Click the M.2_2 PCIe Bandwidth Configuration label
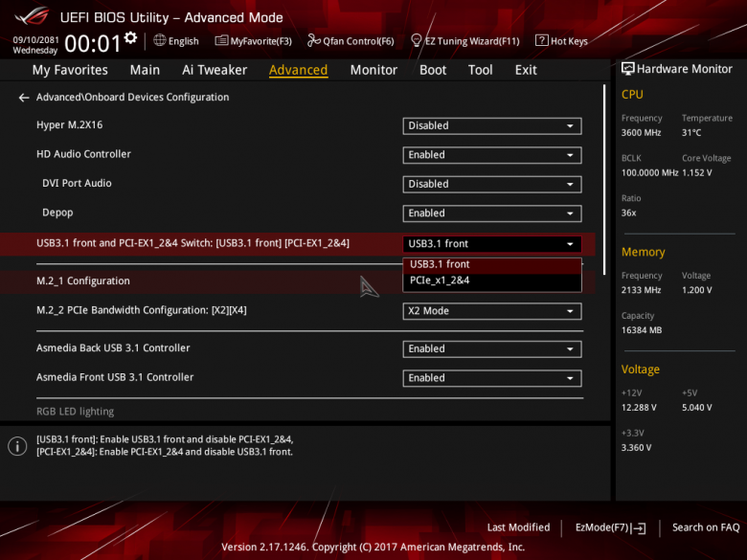 coord(142,310)
